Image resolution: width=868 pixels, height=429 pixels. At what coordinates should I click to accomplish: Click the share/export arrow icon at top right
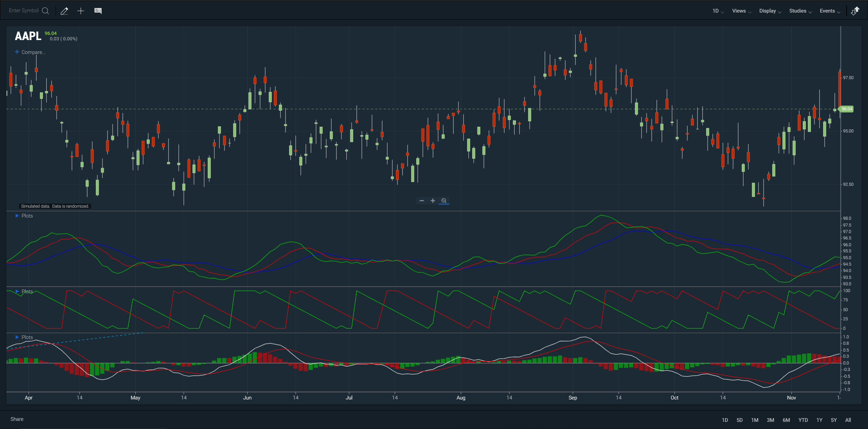[x=855, y=11]
